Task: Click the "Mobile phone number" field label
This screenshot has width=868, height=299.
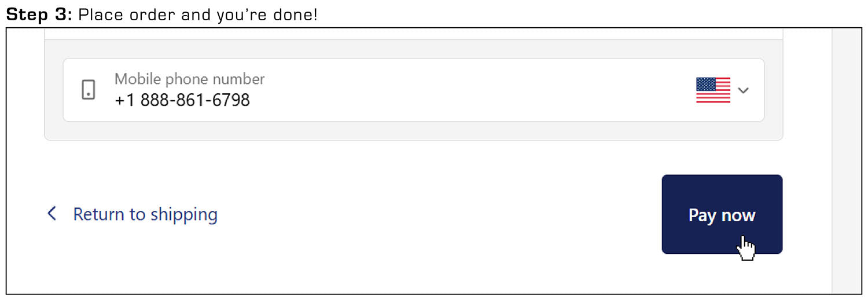Action: [x=189, y=79]
